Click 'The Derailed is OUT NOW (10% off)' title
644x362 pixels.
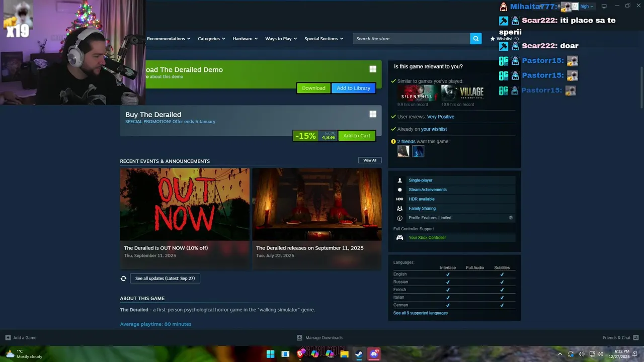[166, 248]
